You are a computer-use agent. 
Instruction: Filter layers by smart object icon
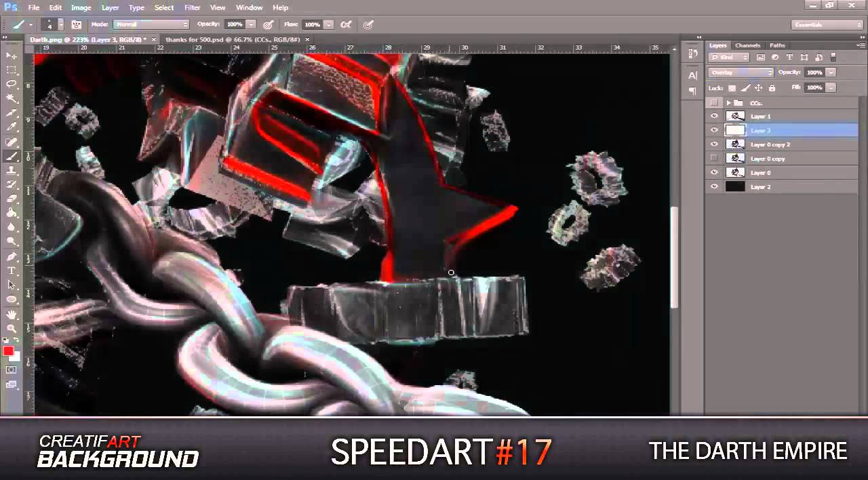tap(818, 58)
